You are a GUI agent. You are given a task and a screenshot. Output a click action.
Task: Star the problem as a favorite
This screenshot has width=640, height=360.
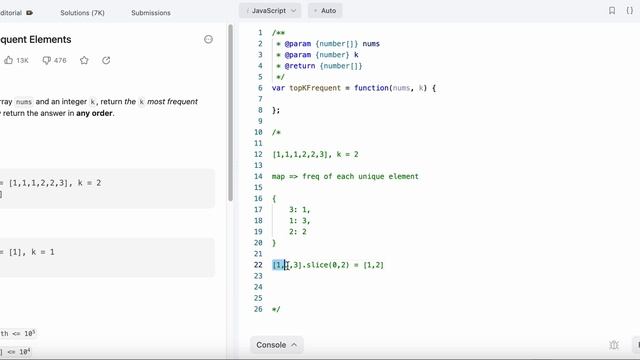84,60
